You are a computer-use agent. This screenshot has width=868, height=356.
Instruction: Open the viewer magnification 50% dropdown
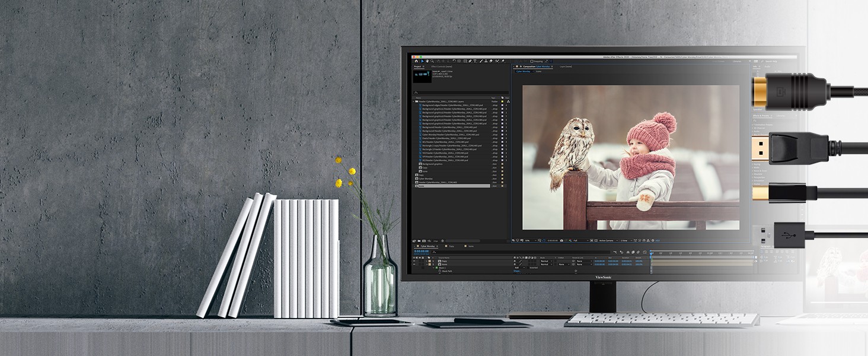point(527,240)
